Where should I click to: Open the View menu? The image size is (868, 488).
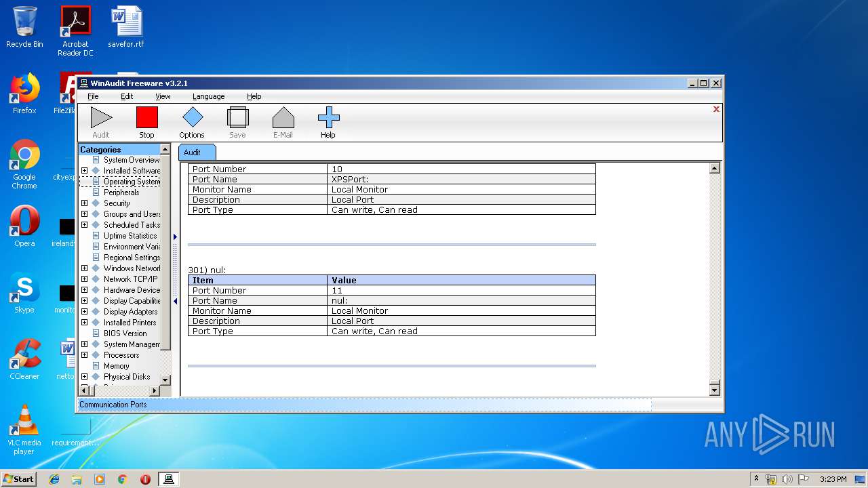tap(163, 96)
